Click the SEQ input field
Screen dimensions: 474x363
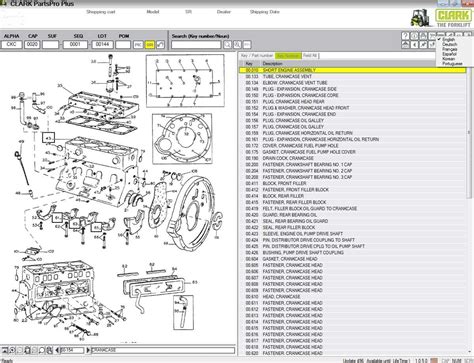coord(75,44)
